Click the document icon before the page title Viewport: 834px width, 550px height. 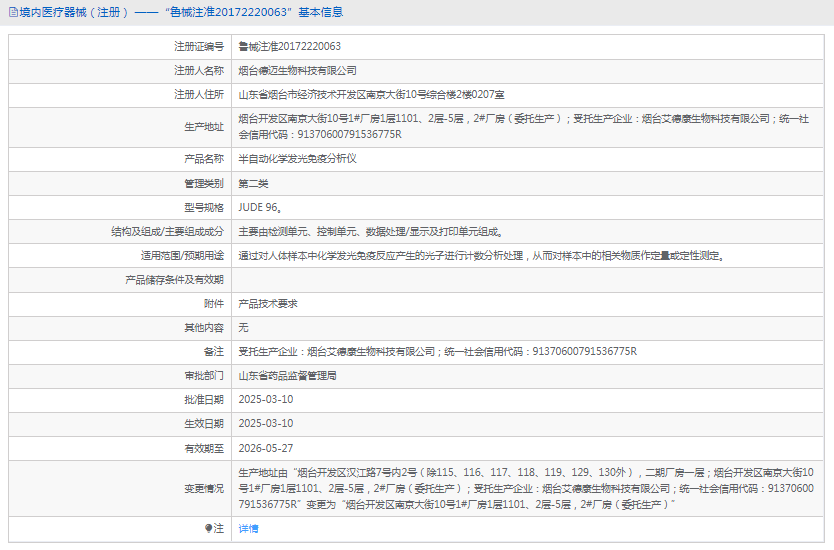13,12
